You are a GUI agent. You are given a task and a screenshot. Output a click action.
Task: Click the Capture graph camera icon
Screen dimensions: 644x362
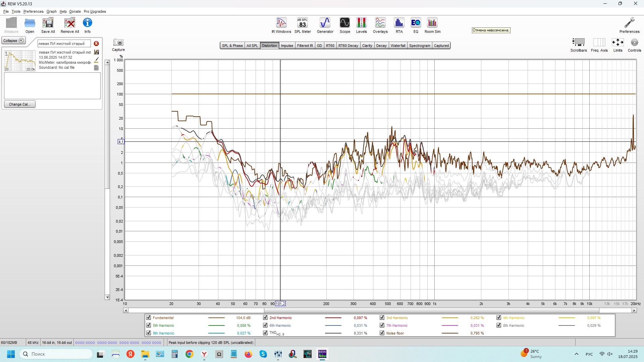tap(118, 43)
